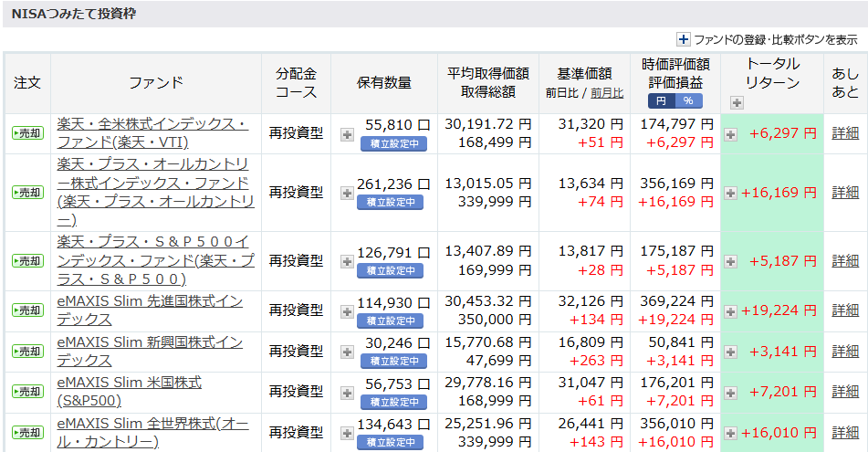Open 詳細 for 楽天・プラス・オールカントリー row
Screen dimensions: 868x452
tap(845, 192)
